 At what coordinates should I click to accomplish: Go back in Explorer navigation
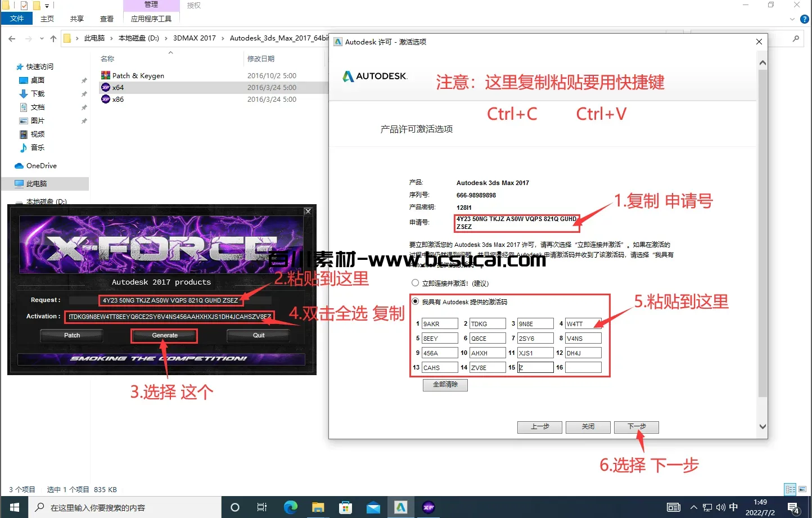[12, 38]
